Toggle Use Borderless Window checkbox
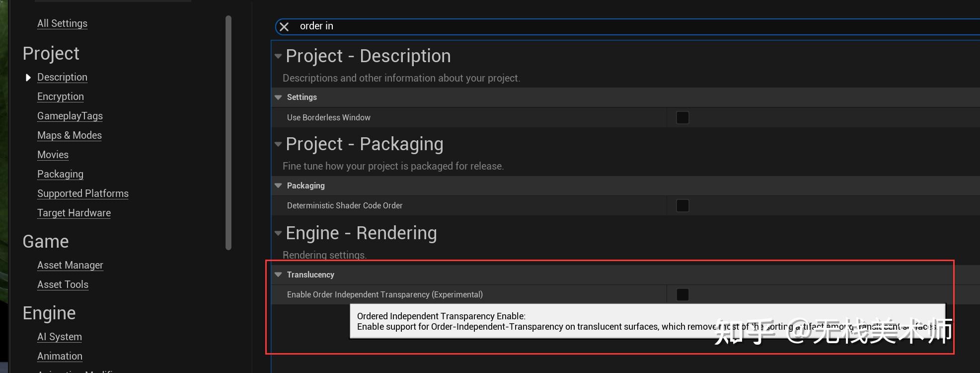 (x=682, y=118)
